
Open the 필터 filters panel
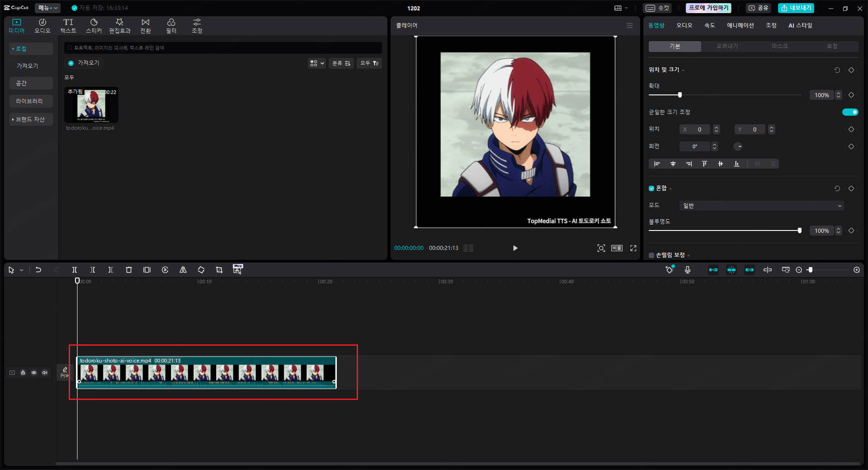coord(171,26)
